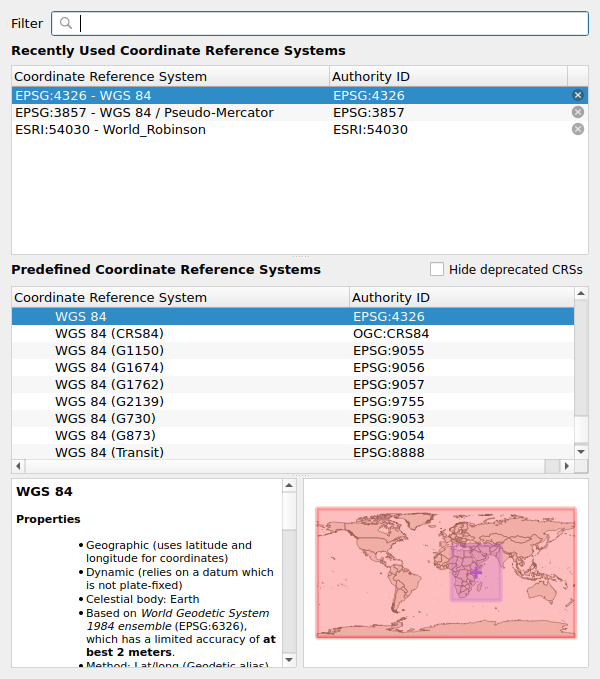This screenshot has width=600, height=679.
Task: Remove EPSG:3857 Pseudo-Mercator from recent list
Action: coord(578,112)
